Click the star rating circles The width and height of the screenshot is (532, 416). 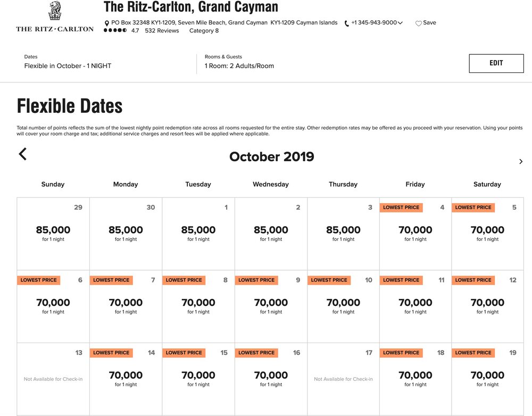[x=115, y=31]
